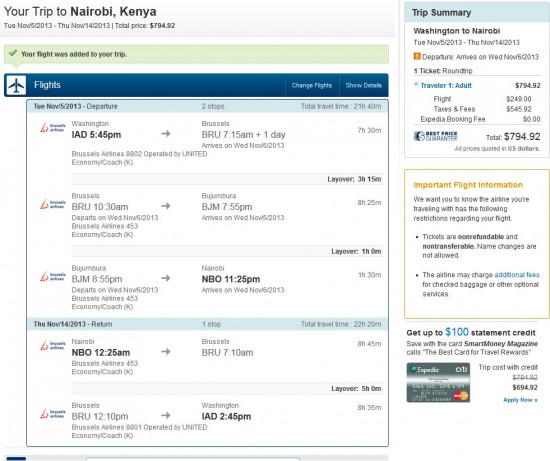The width and height of the screenshot is (550, 461).
Task: Select the Tue Nov/5/2013 Departure header row
Action: 207,106
